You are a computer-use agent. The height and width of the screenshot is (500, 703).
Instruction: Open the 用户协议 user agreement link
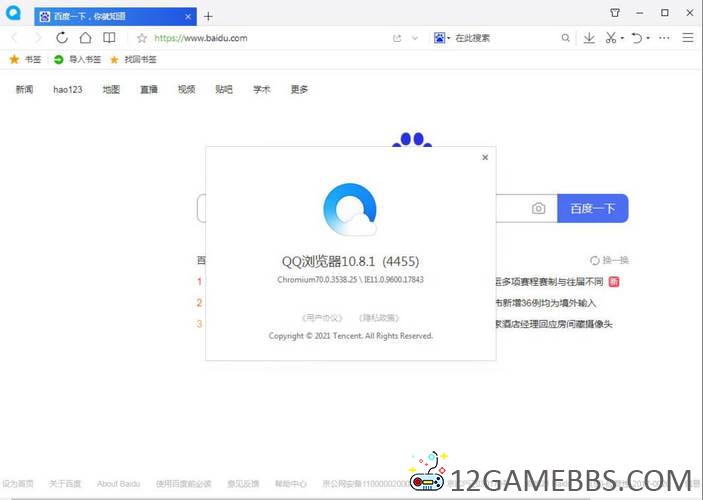pos(322,318)
